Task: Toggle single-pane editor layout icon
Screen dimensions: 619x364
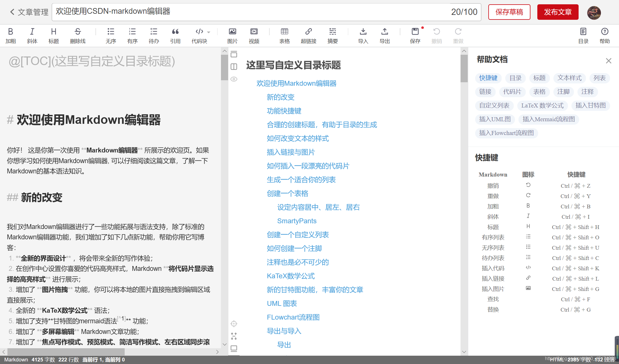Action: [x=234, y=54]
